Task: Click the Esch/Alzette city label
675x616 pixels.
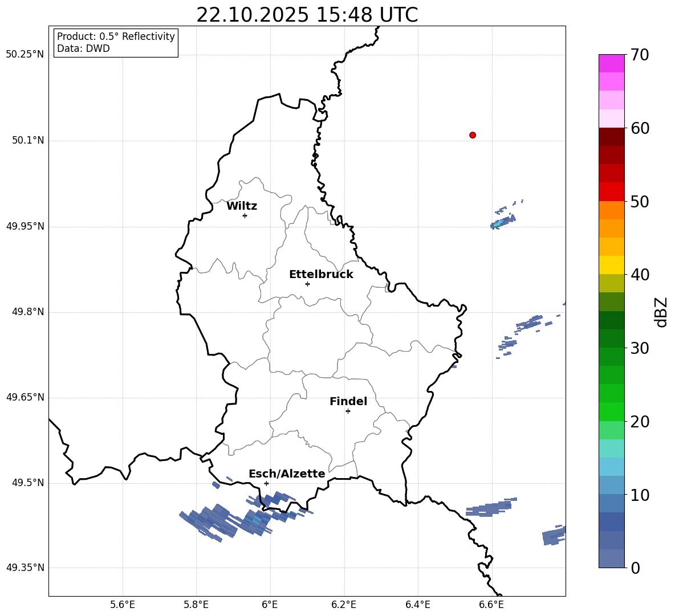Action: pyautogui.click(x=287, y=474)
